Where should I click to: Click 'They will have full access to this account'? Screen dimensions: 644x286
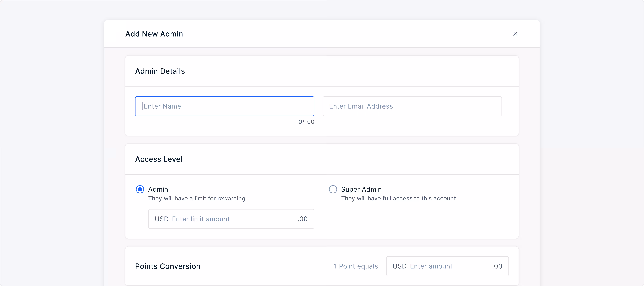[398, 198]
